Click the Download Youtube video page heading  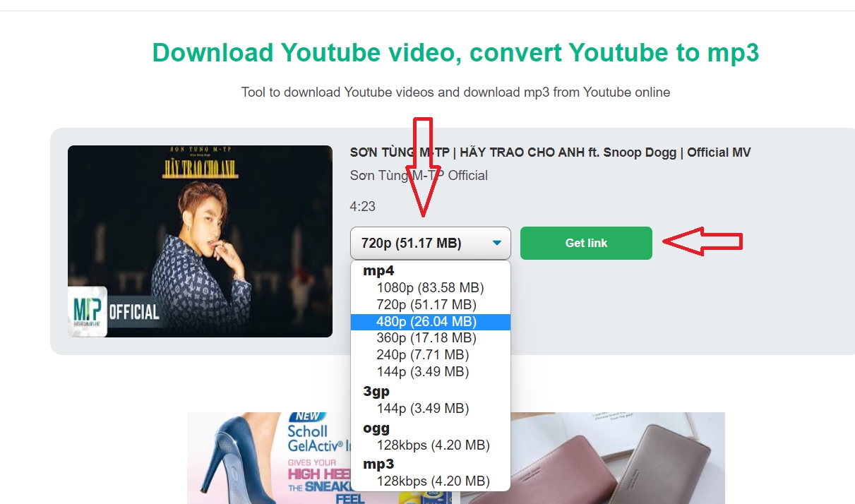(455, 53)
